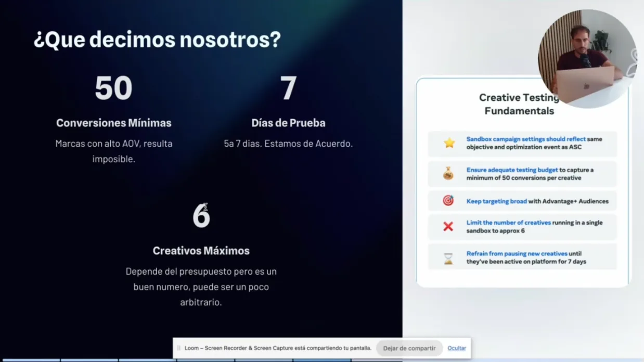Click the 'Días de Prueba' label
Viewport: 644px width, 362px height.
pyautogui.click(x=288, y=123)
